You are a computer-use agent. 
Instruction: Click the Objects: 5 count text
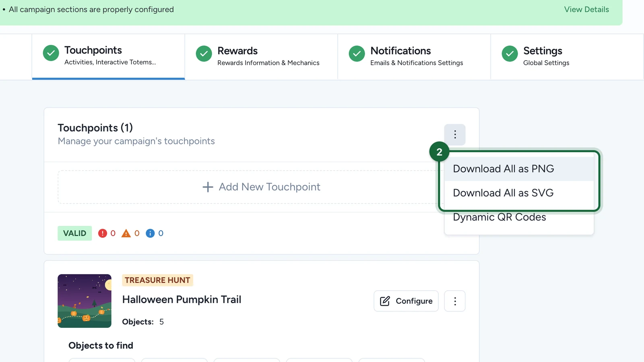point(143,322)
